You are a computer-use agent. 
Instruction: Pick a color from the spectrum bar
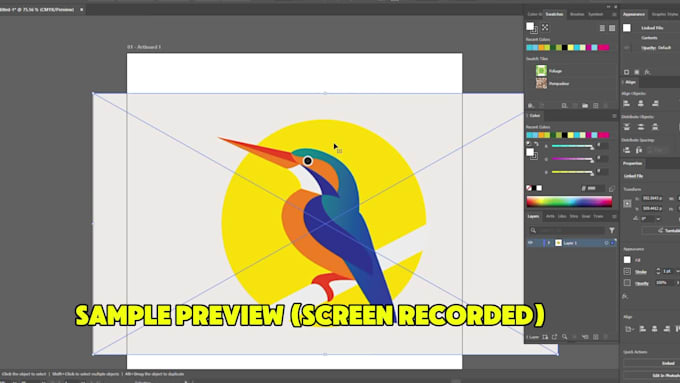[x=569, y=201]
